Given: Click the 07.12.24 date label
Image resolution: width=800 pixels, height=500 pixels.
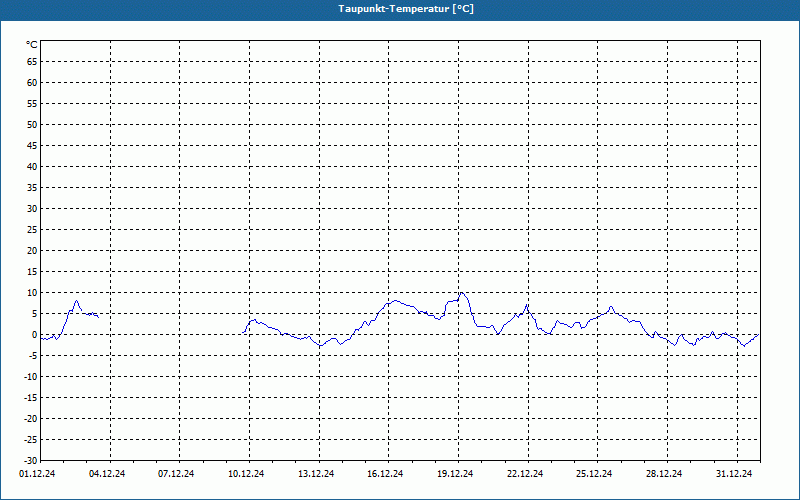Looking at the screenshot, I should pyautogui.click(x=176, y=474).
